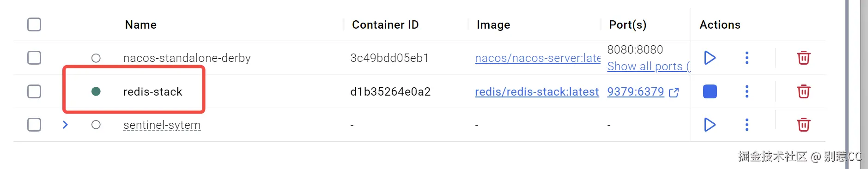Open more actions menu for sentinel-sytem
Image resolution: width=868 pixels, height=169 pixels.
747,125
